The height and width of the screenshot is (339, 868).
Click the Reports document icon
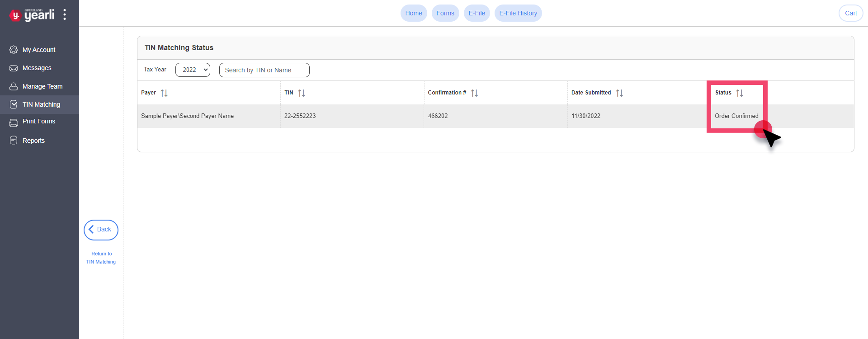click(x=14, y=141)
